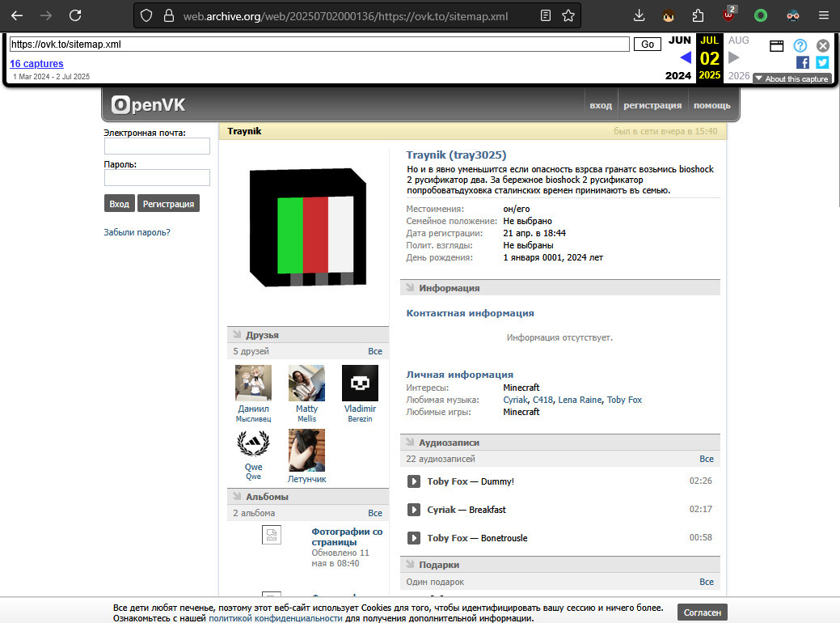
Task: Collapse the Аудиозаписи section header
Action: tap(559, 443)
